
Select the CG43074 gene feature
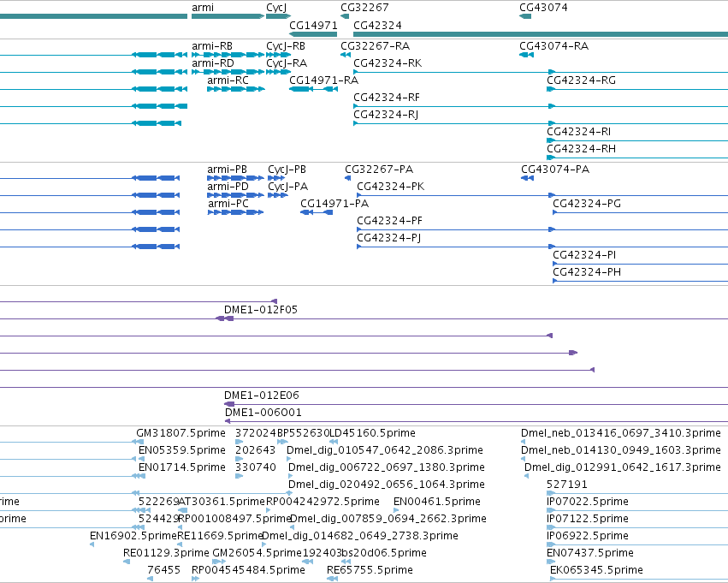pos(525,16)
